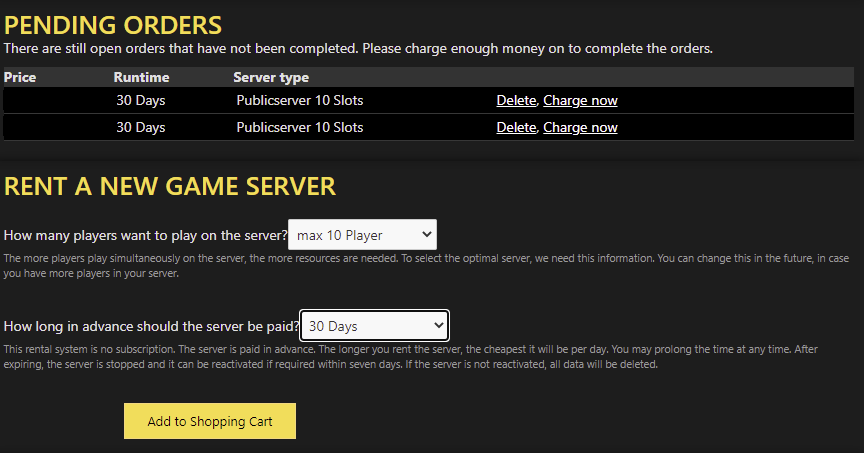864x453 pixels.
Task: Delete the first pending order
Action: click(516, 100)
